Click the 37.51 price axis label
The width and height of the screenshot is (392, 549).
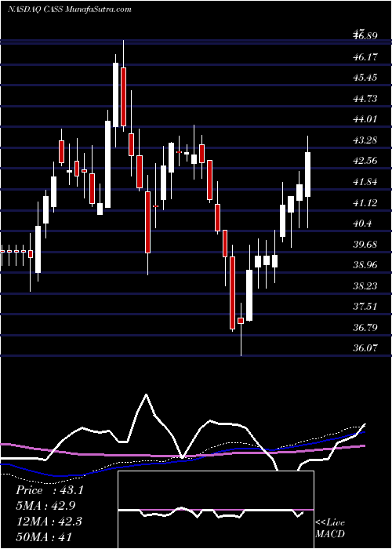pyautogui.click(x=366, y=307)
